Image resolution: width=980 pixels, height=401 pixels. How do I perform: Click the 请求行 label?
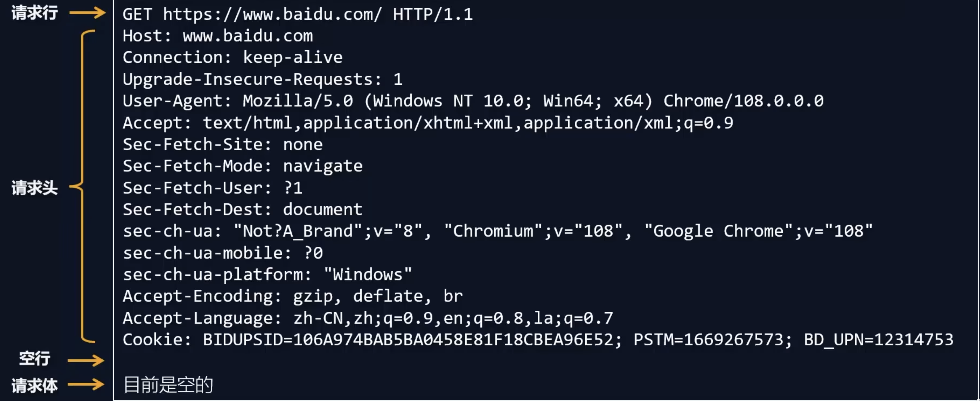pos(35,13)
